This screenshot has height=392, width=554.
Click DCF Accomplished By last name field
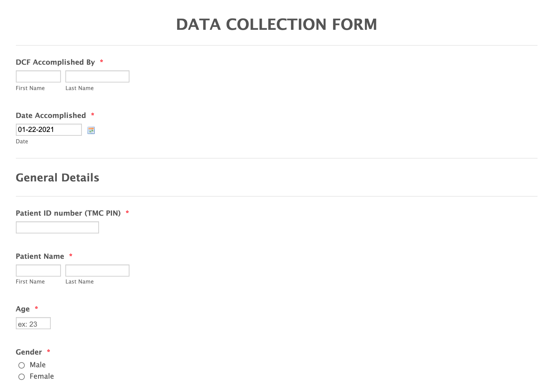click(97, 76)
